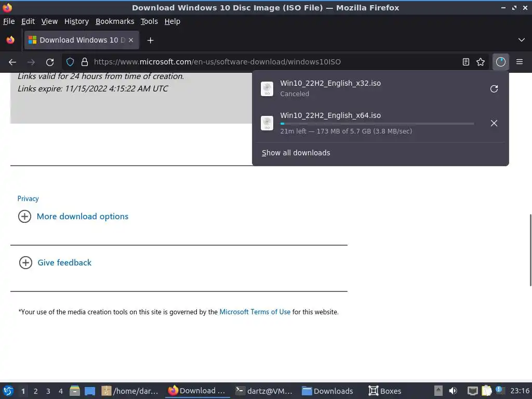Click the x64 ISO file icon

(267, 123)
